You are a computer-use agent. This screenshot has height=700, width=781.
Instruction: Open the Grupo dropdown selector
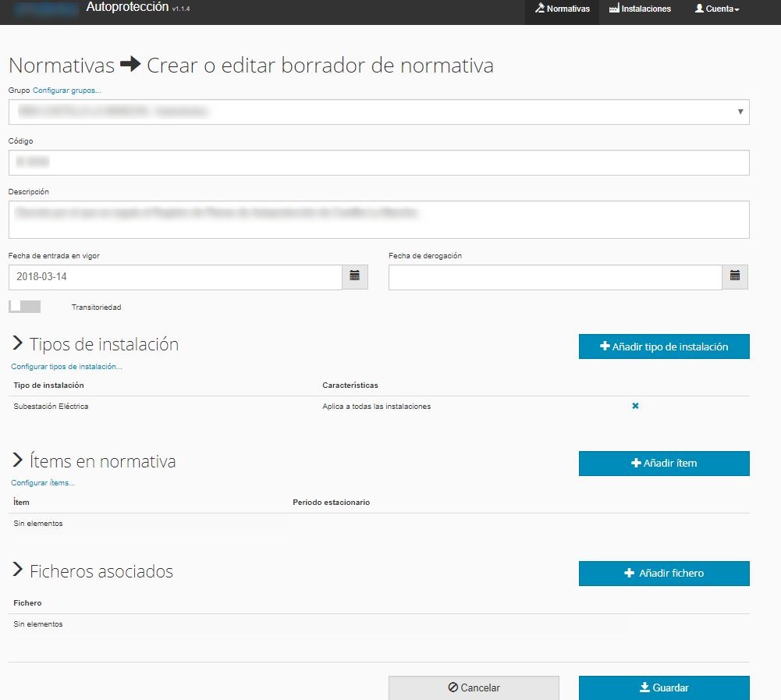pos(379,112)
